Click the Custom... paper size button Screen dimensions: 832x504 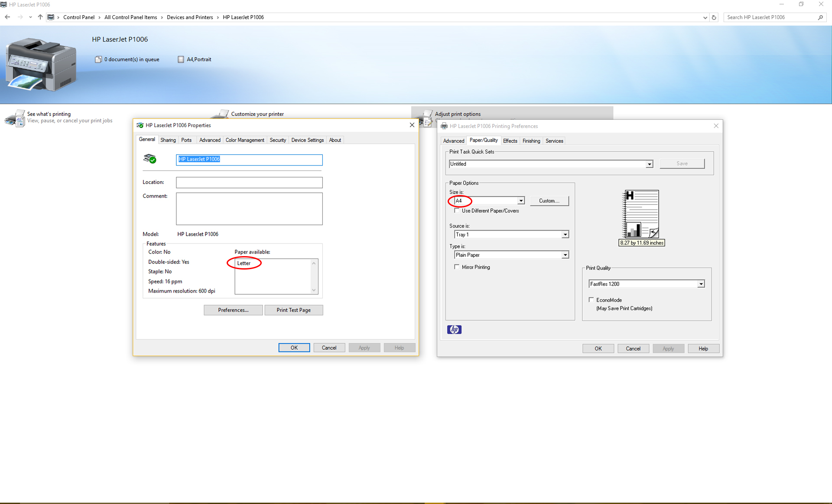(x=549, y=201)
